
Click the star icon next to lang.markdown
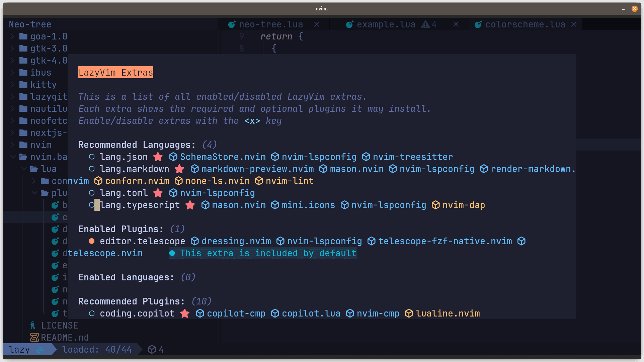[179, 169]
